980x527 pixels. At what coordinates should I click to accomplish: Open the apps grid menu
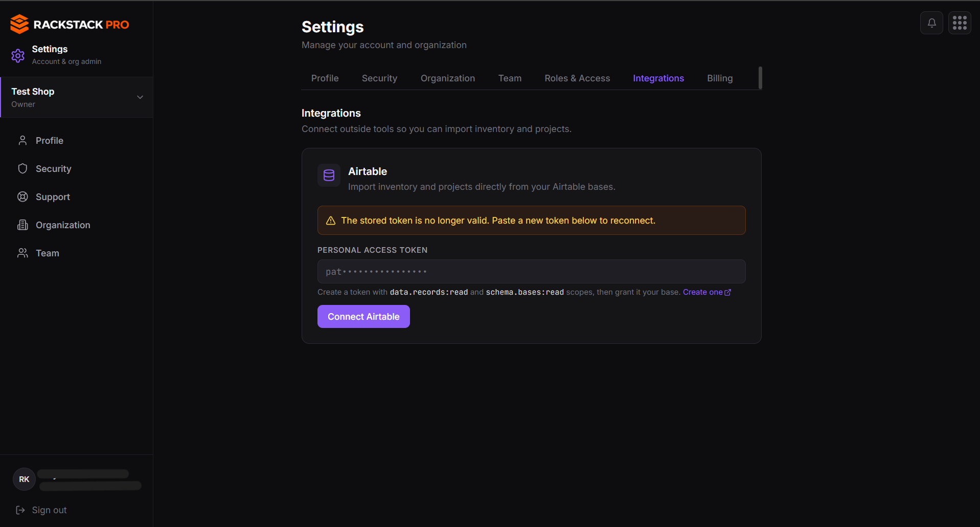(960, 23)
